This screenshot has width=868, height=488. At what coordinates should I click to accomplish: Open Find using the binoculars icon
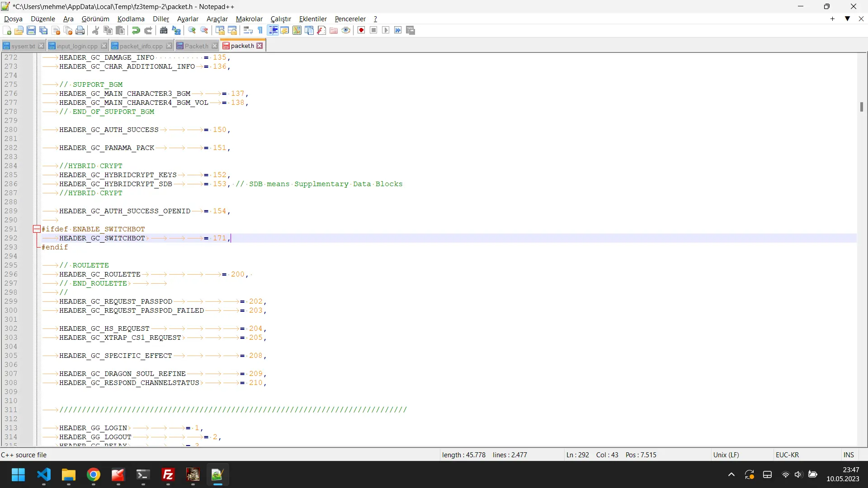tap(164, 30)
